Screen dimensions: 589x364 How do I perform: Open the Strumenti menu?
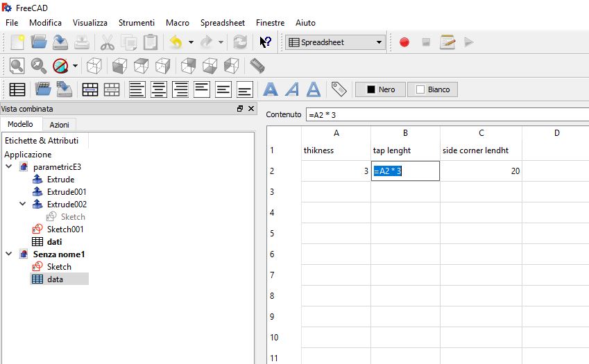click(137, 22)
